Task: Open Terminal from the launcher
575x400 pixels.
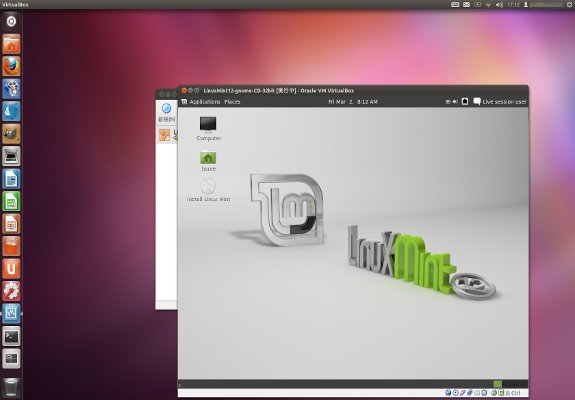Action: tap(11, 336)
